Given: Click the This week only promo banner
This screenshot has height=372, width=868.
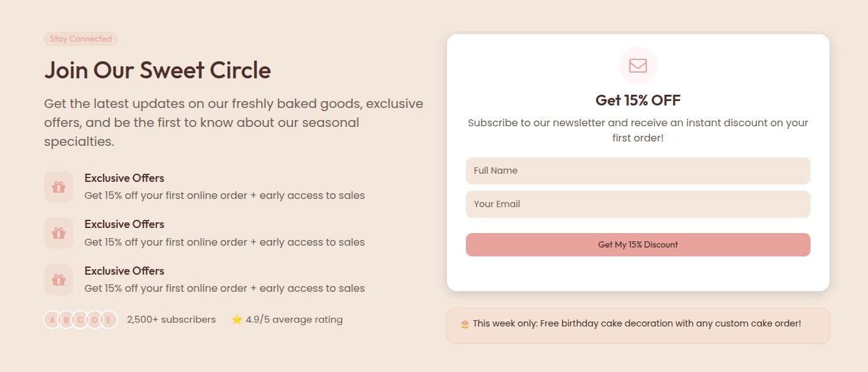Looking at the screenshot, I should tap(638, 324).
